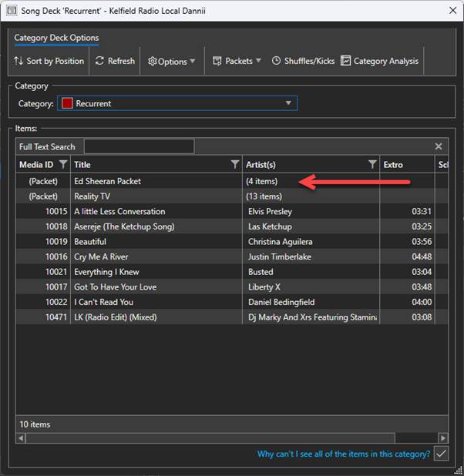Refresh the category deck list

pos(115,61)
